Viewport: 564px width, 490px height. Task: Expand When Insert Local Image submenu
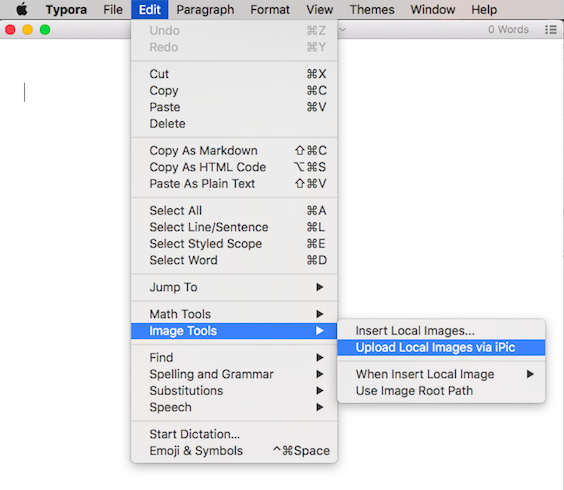(x=441, y=374)
